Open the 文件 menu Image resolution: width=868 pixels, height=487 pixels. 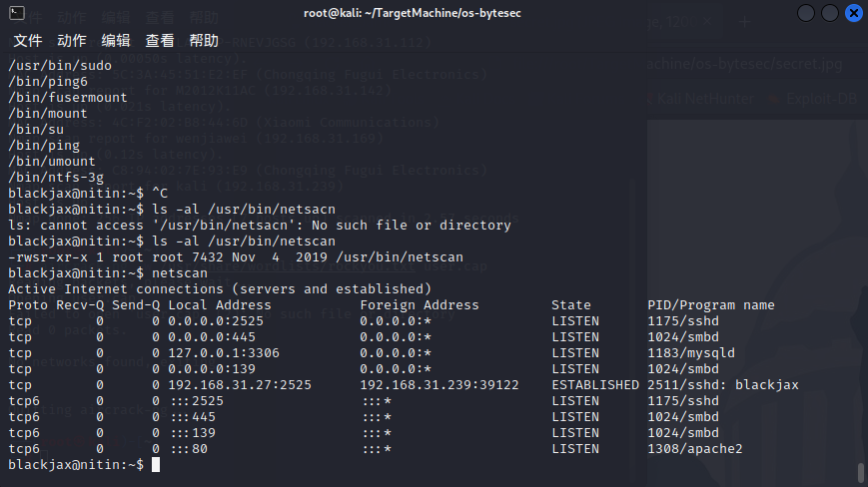pos(28,40)
